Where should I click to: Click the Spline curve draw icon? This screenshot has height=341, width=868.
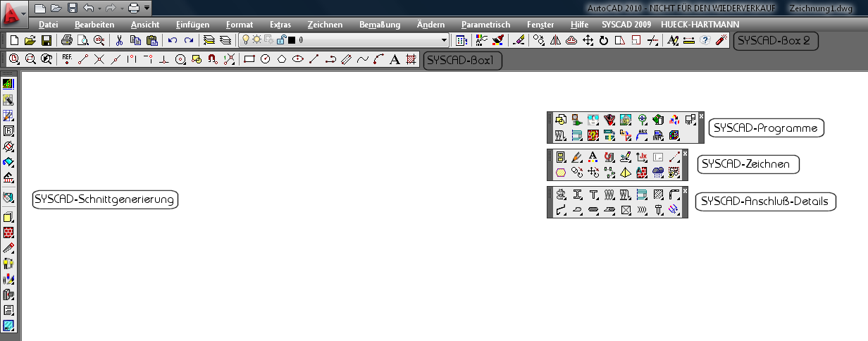click(362, 59)
